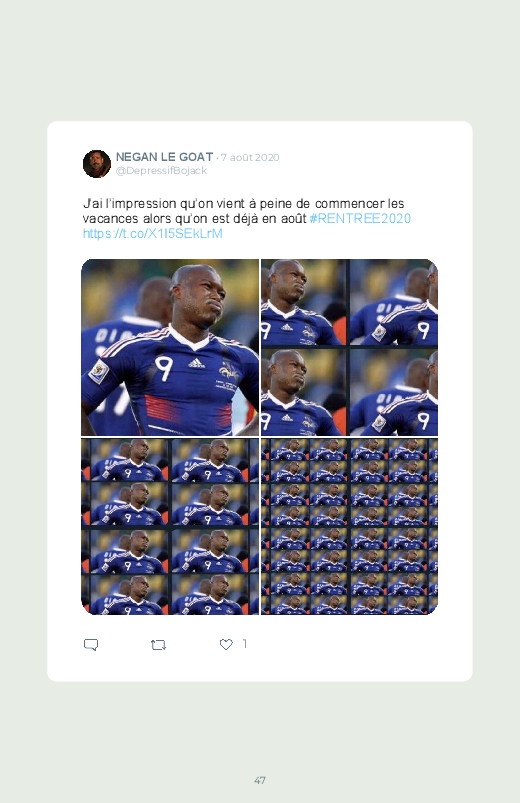Click the like count number beside heart
This screenshot has width=520, height=803.
click(x=245, y=644)
